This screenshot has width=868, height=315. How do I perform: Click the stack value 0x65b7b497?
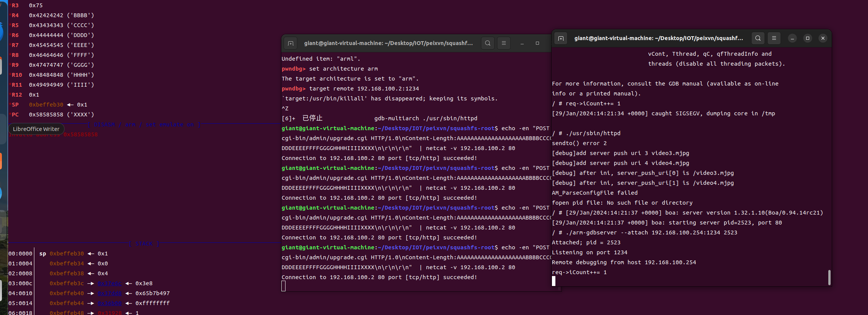[x=153, y=293]
